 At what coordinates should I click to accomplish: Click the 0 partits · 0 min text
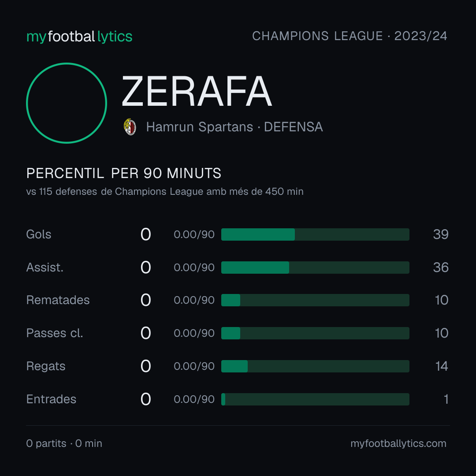64,443
